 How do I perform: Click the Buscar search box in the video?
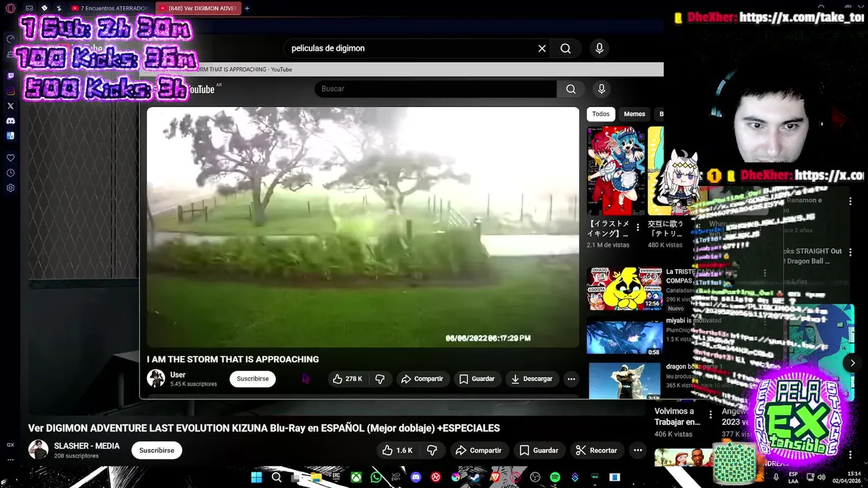[x=435, y=89]
